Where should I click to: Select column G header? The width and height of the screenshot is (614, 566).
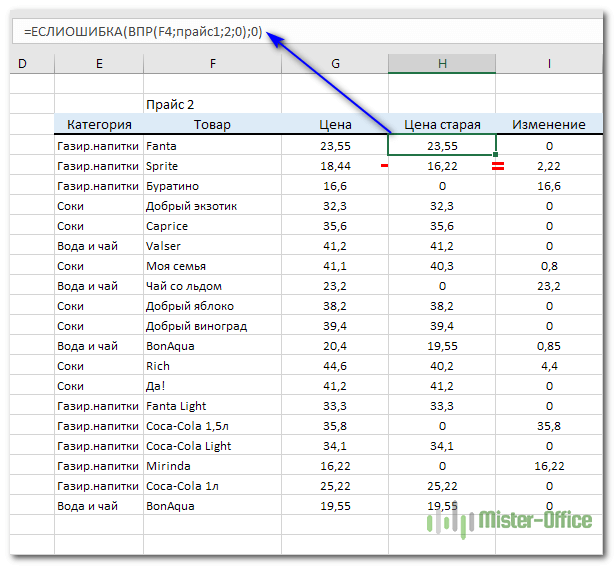335,63
